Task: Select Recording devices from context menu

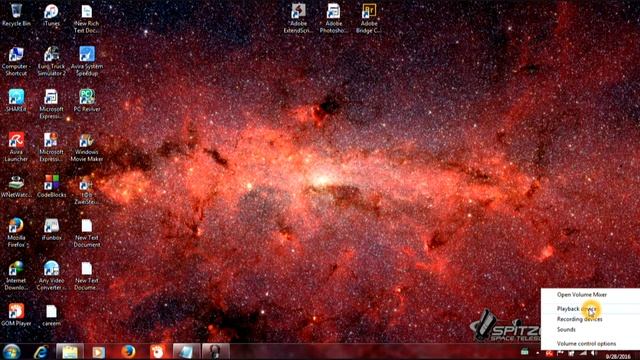Action: click(580, 319)
